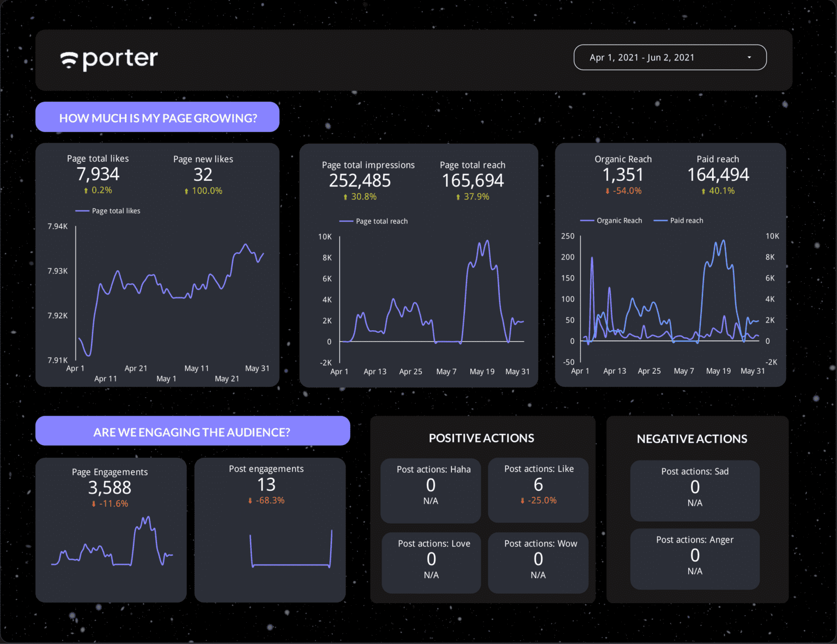Toggle the Paid reach legend entry
Image resolution: width=837 pixels, height=644 pixels.
click(678, 220)
